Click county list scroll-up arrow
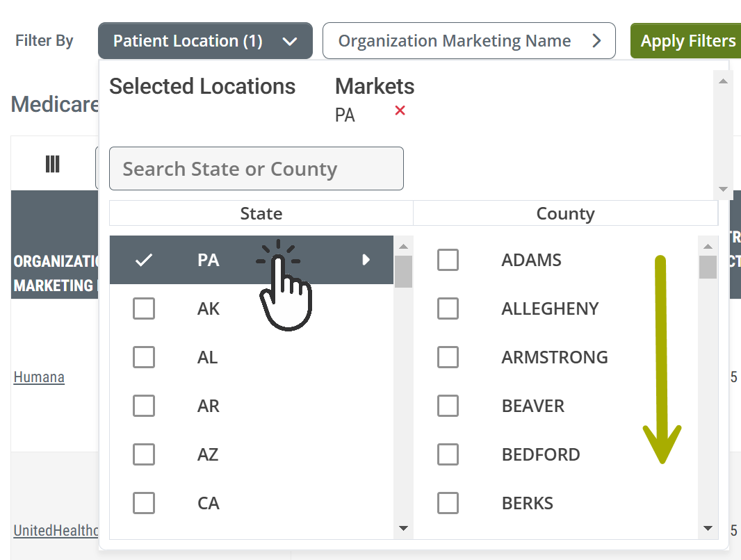 point(708,246)
